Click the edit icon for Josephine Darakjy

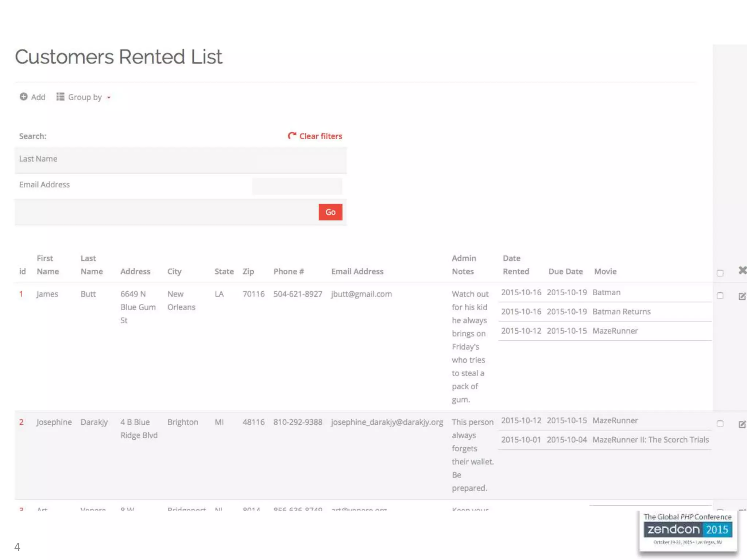click(x=742, y=424)
